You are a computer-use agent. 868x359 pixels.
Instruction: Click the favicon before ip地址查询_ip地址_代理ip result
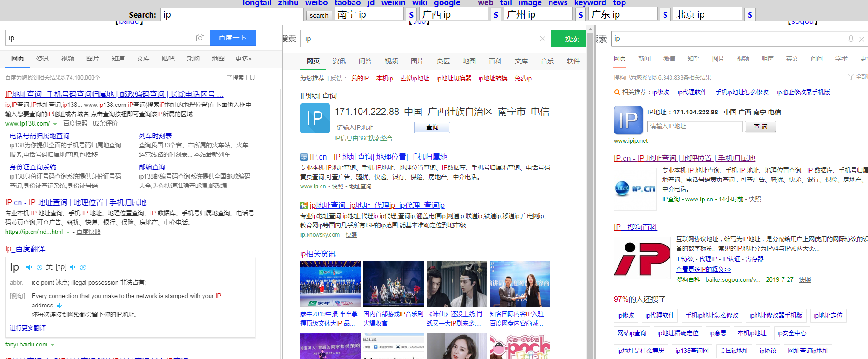[x=304, y=206]
